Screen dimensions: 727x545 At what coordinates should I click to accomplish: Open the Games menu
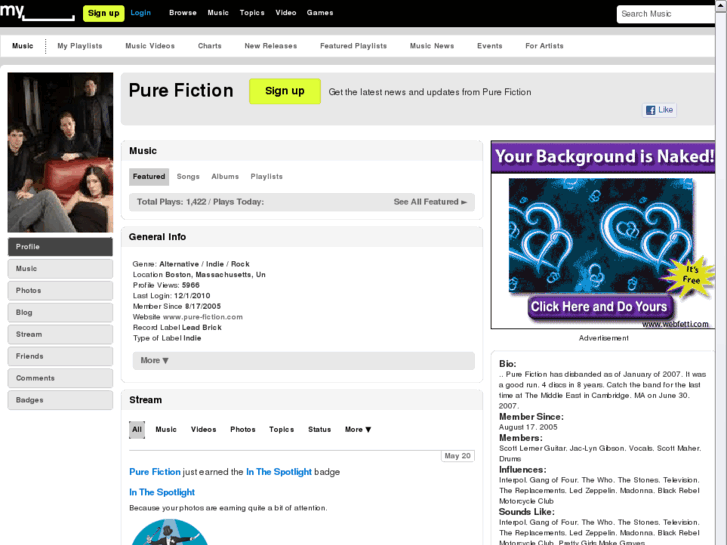tap(320, 13)
